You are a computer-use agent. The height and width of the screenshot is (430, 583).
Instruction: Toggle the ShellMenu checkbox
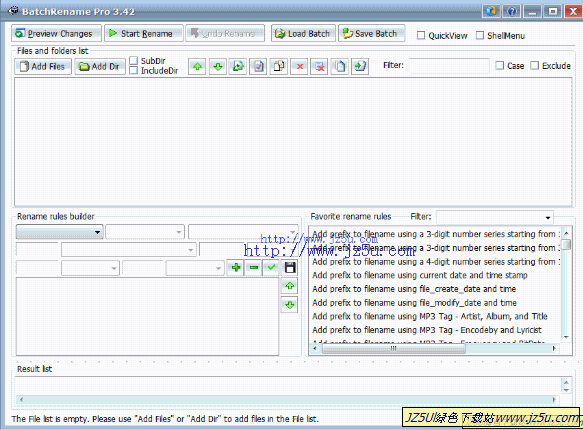(480, 36)
